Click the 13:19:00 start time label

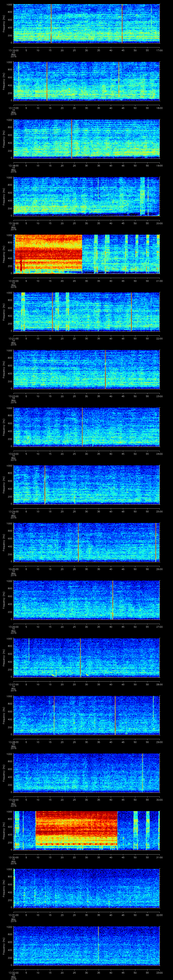point(13,223)
